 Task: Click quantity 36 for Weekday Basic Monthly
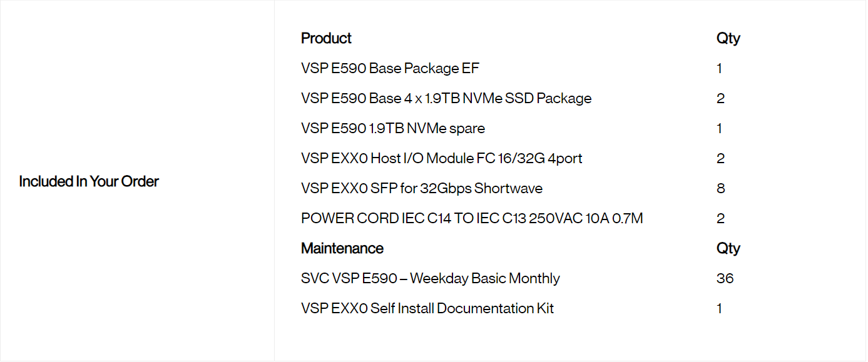coord(725,278)
